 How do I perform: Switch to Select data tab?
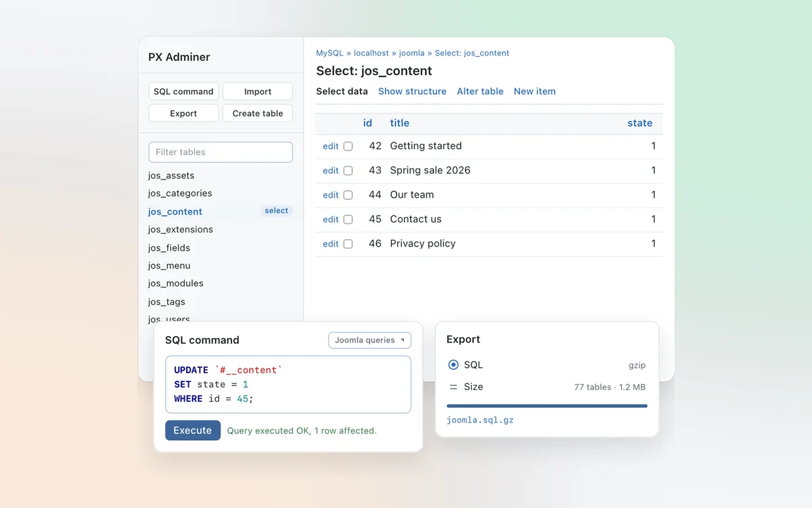click(x=342, y=91)
